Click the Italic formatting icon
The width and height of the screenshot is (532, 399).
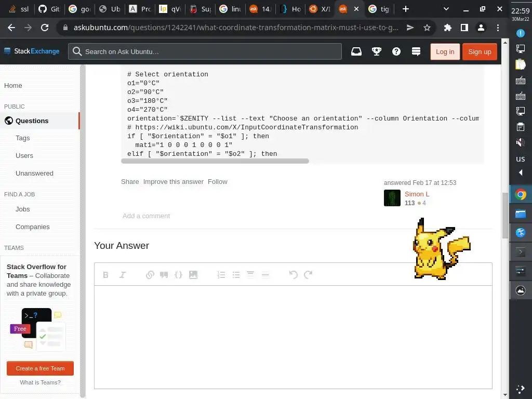tap(123, 275)
